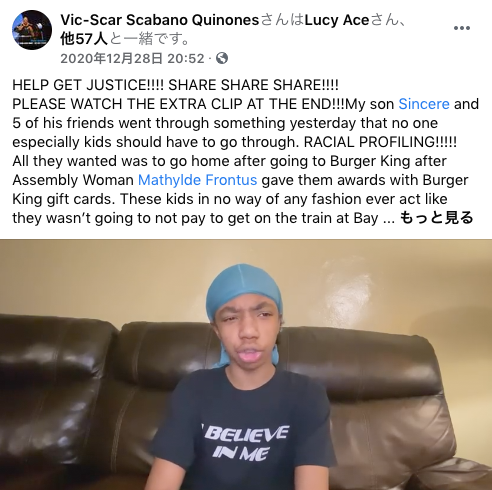This screenshot has height=490, width=492.
Task: Click the RACIAL PROFILING!!!!! text
Action: click(380, 142)
